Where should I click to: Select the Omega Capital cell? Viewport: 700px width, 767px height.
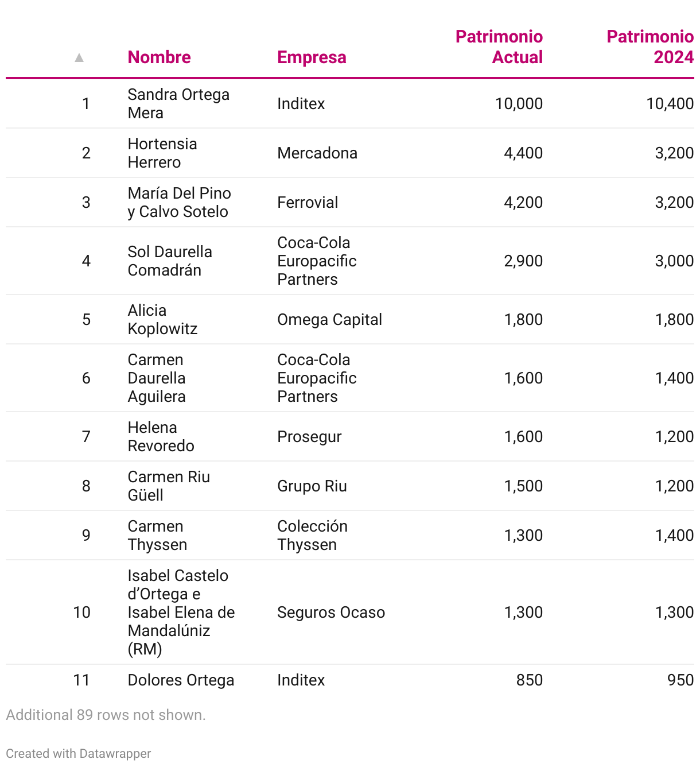[x=329, y=320]
